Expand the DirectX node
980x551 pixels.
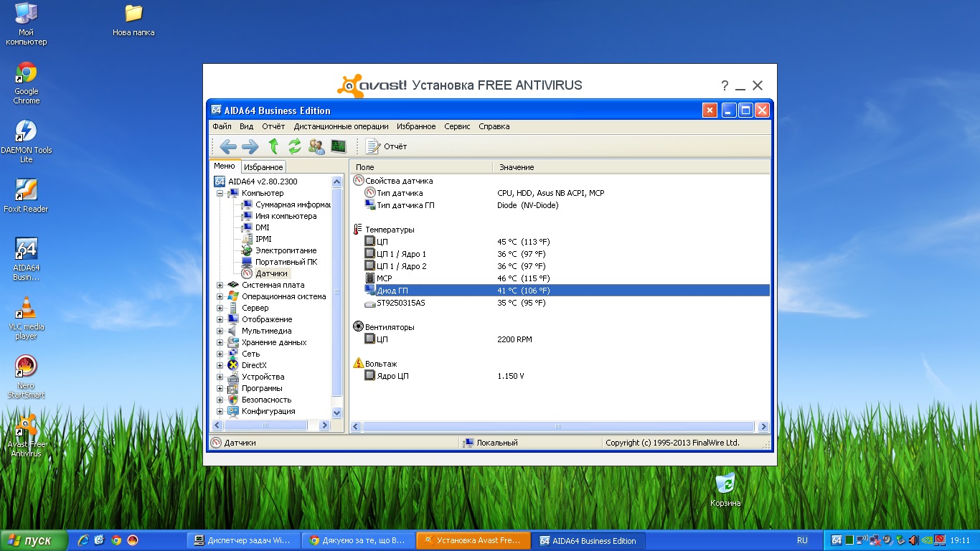pos(220,365)
